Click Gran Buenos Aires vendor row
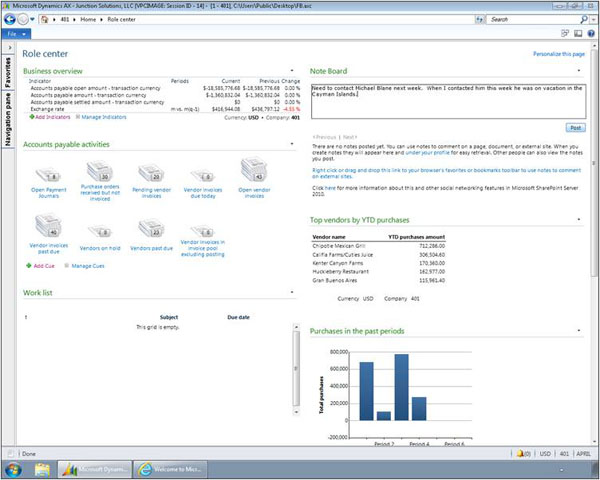 [378, 281]
